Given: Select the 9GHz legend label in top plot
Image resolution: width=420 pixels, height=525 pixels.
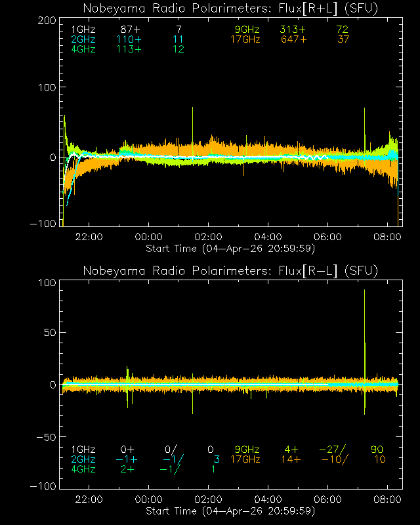Looking at the screenshot, I should click(247, 30).
